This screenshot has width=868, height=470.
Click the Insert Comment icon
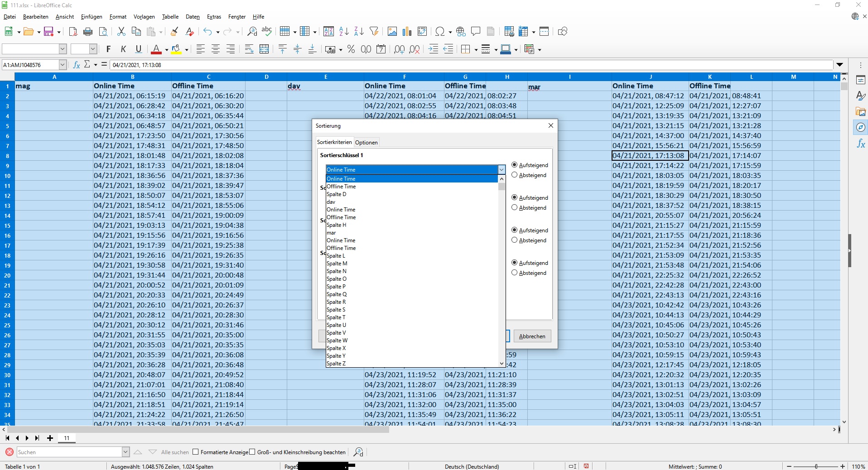[476, 32]
